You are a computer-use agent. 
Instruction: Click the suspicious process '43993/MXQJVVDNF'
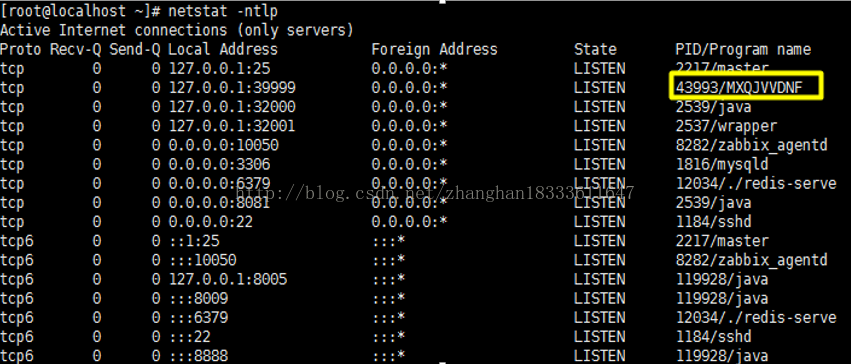click(x=739, y=87)
